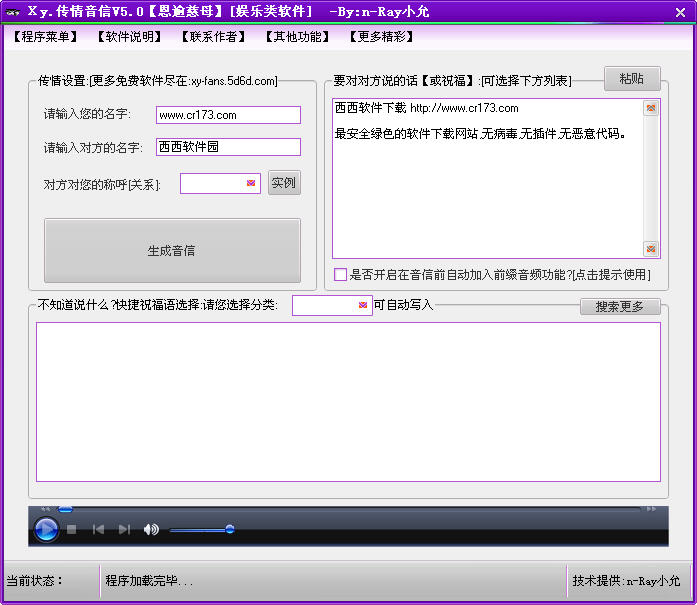Open the 程序菜单 menu
This screenshot has width=697, height=605.
(46, 37)
